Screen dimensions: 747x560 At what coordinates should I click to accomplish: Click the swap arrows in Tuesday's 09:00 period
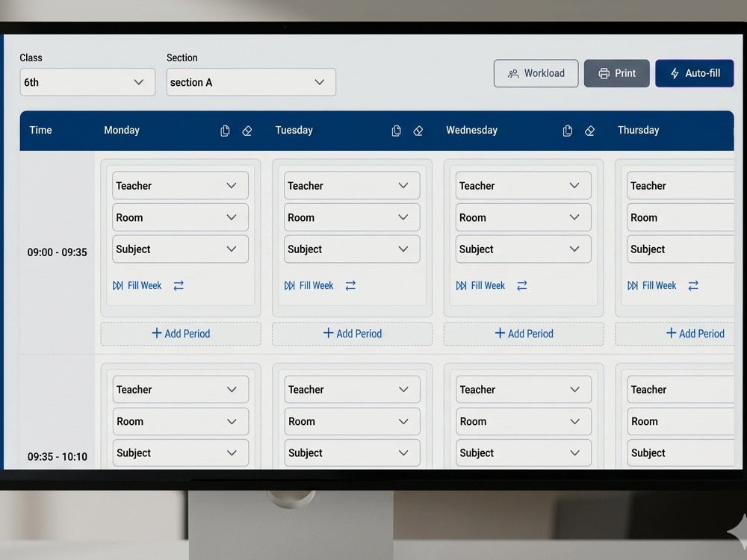click(350, 285)
